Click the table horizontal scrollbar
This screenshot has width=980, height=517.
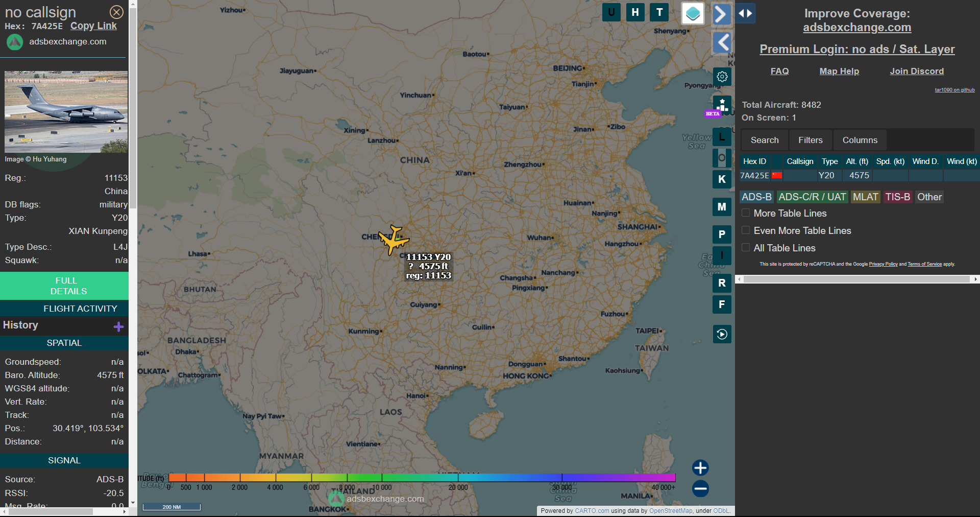point(857,279)
